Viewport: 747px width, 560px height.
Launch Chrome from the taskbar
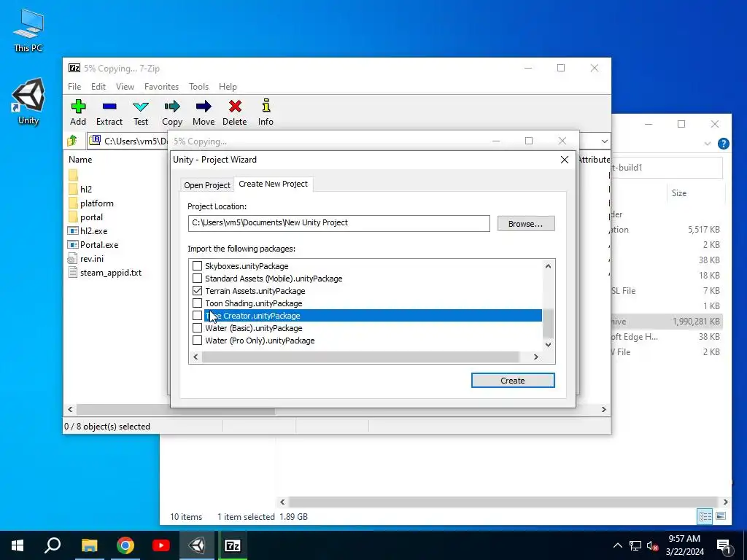[x=125, y=545]
